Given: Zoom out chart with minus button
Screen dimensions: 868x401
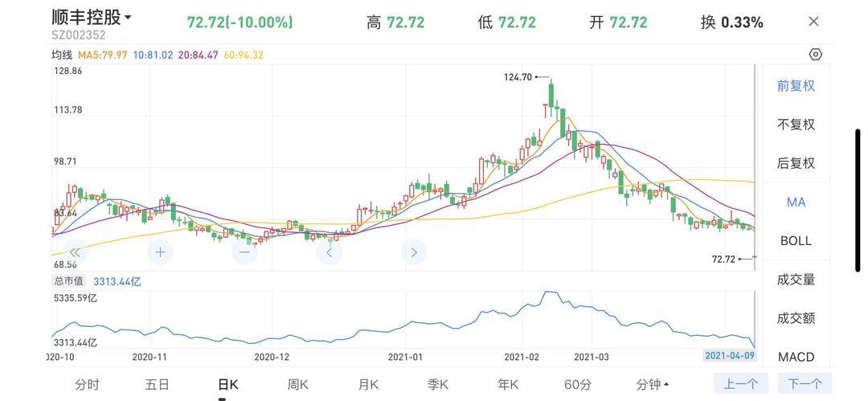Looking at the screenshot, I should (244, 252).
